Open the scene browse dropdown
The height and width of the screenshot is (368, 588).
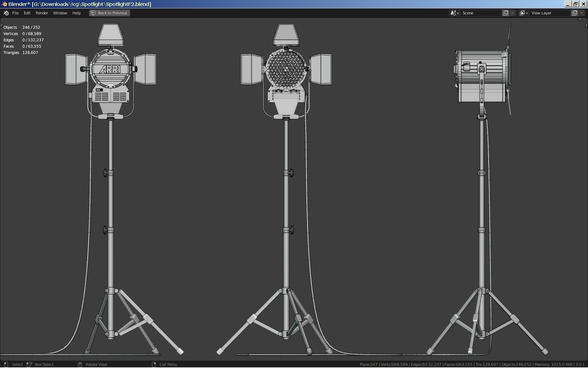click(455, 13)
